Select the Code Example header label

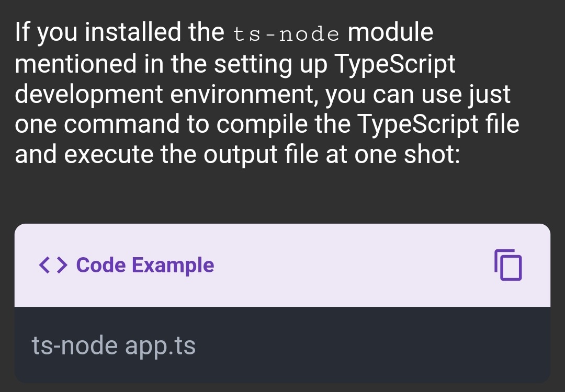145,265
